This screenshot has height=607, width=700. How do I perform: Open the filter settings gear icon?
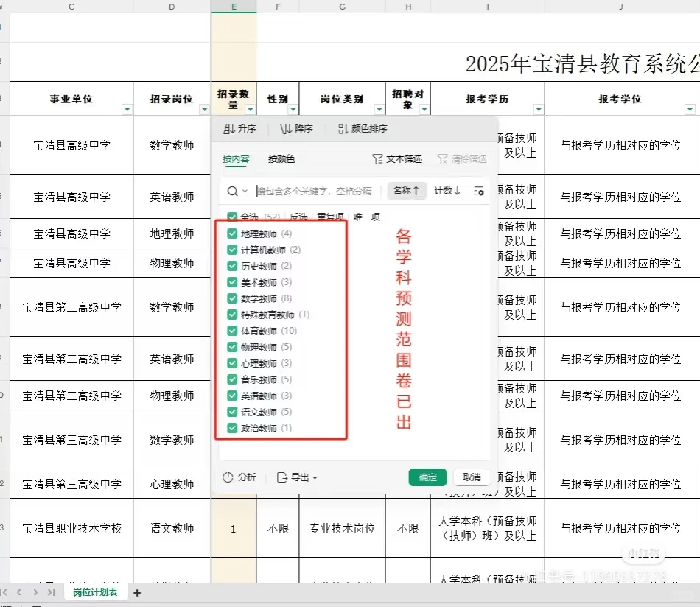click(479, 190)
